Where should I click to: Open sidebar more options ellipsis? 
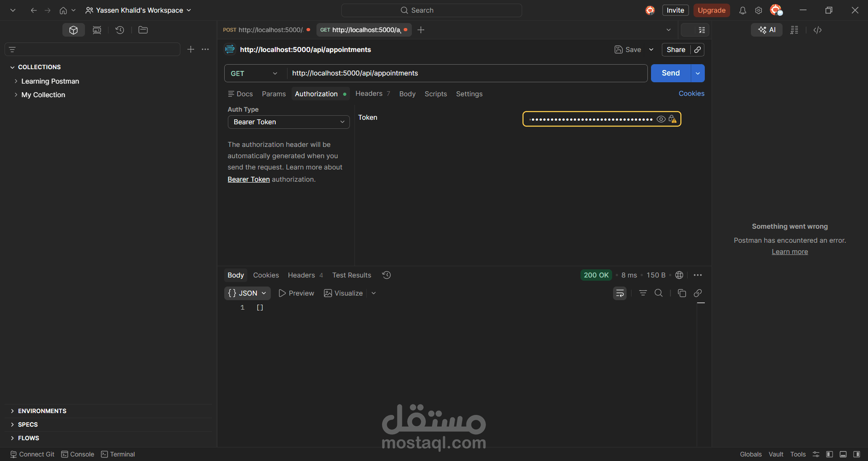point(205,49)
